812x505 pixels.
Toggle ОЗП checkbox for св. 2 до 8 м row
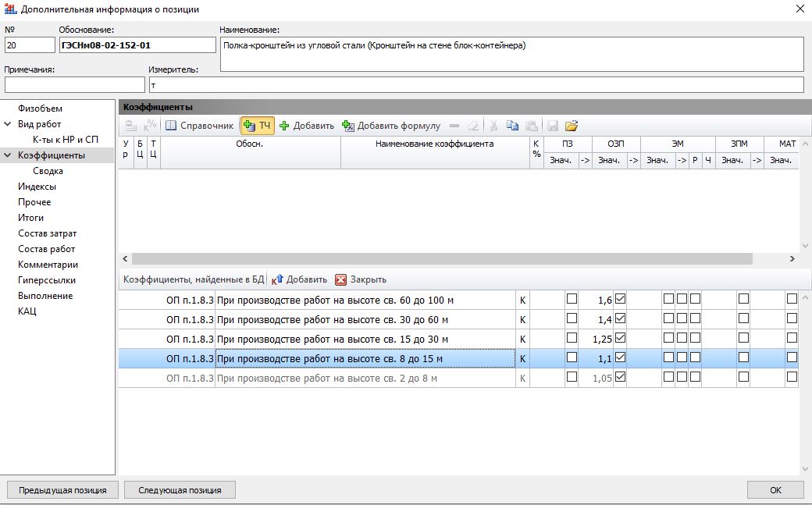620,377
